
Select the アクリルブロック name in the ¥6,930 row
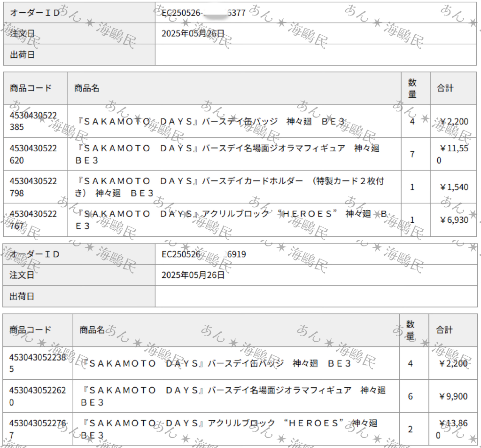pyautogui.click(x=231, y=220)
